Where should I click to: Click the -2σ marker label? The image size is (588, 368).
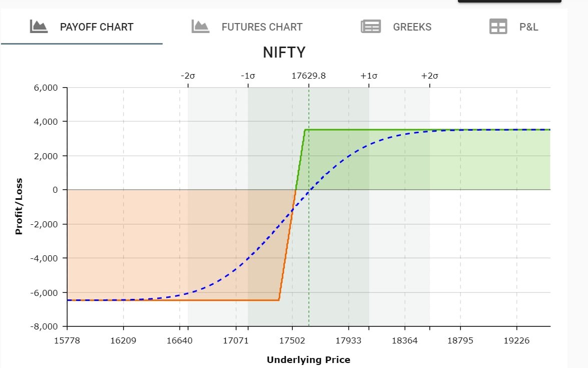point(188,76)
